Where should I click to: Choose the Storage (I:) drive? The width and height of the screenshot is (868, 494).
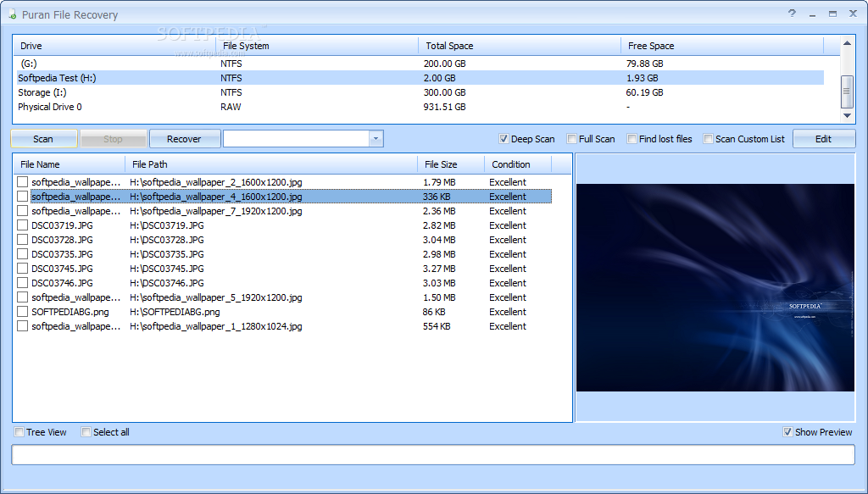click(x=419, y=92)
